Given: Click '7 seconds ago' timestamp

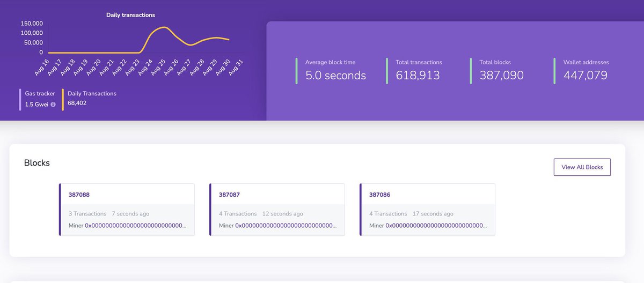Looking at the screenshot, I should [x=130, y=213].
